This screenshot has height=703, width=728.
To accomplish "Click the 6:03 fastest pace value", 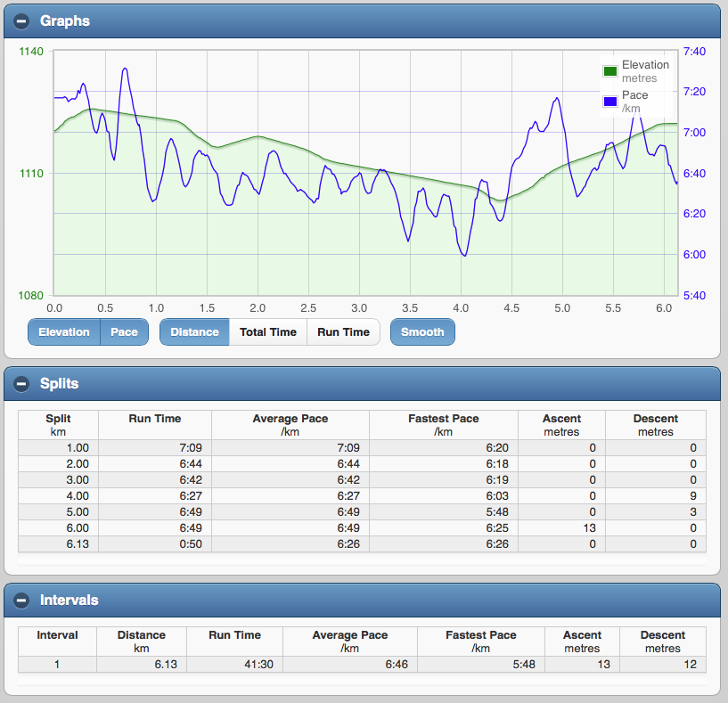I will 497,496.
